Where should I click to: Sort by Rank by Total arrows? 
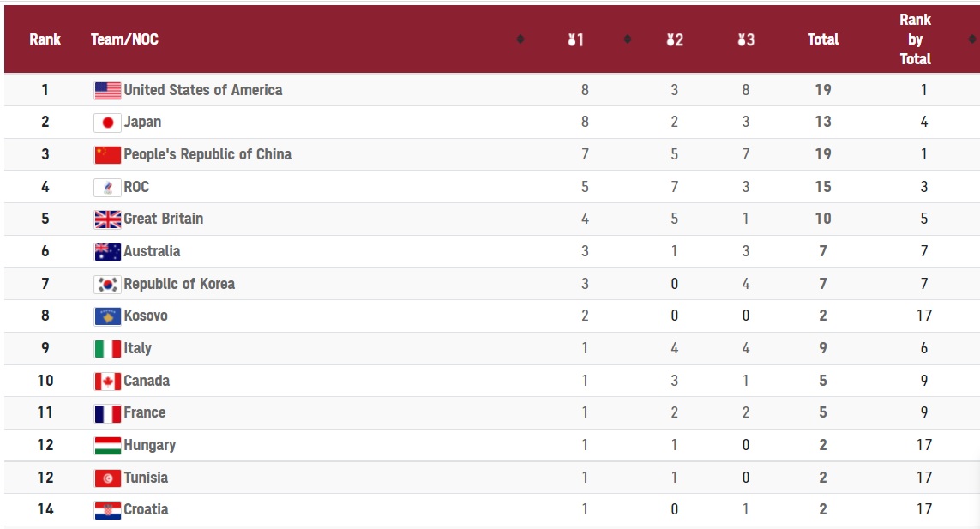click(972, 39)
